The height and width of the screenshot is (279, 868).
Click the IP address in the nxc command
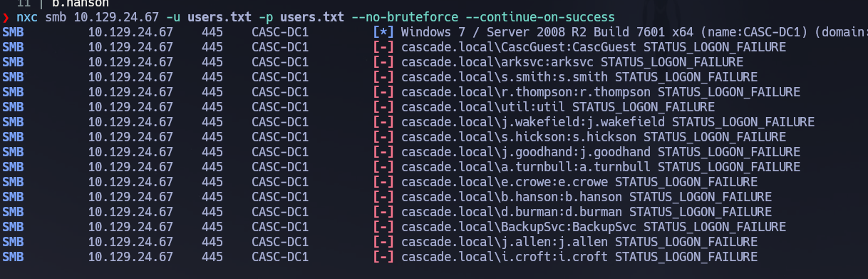[116, 16]
